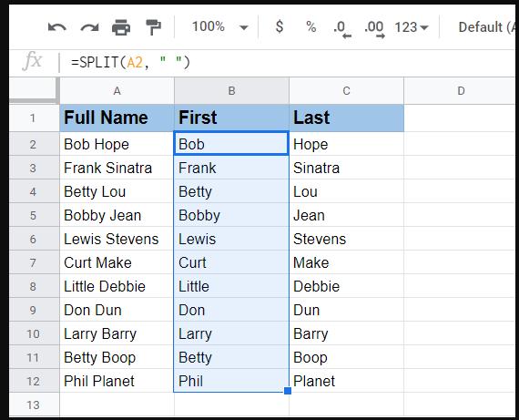
Task: Click cell B2 containing Bob
Action: click(x=231, y=144)
